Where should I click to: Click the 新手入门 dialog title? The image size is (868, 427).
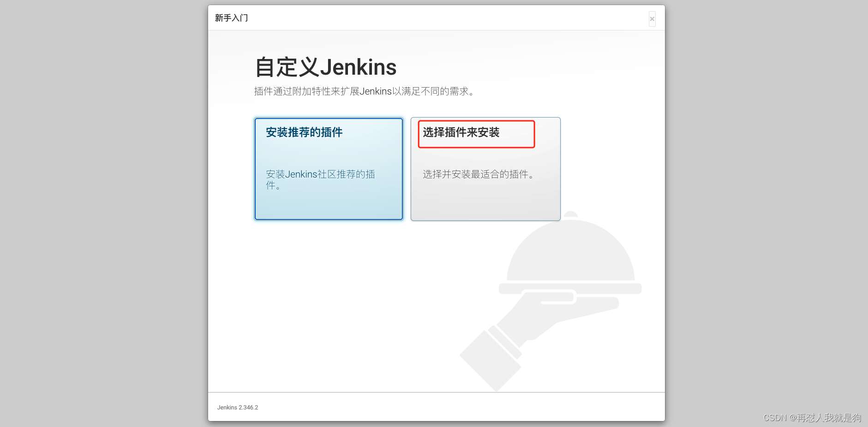tap(232, 18)
